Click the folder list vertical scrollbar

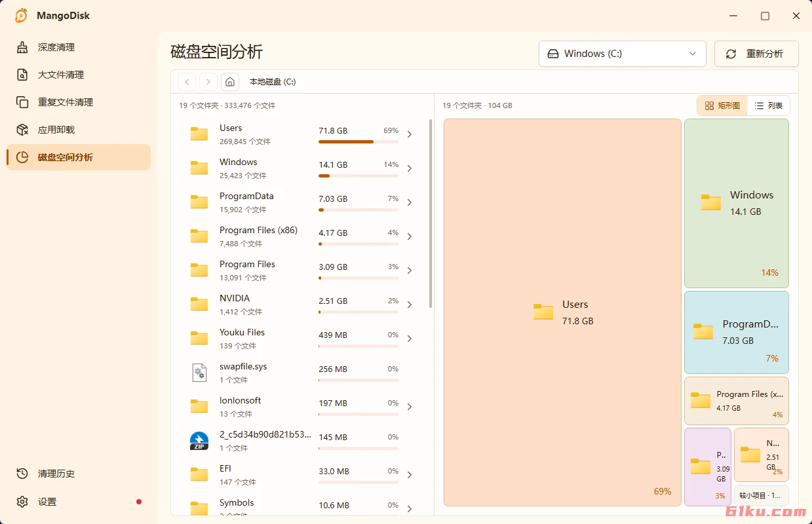point(431,213)
